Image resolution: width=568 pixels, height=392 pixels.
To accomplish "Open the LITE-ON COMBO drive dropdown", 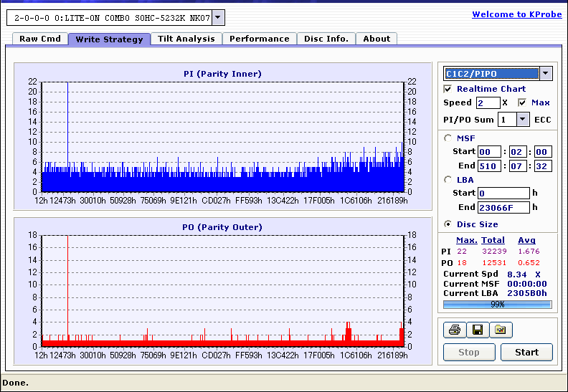I will pyautogui.click(x=218, y=17).
